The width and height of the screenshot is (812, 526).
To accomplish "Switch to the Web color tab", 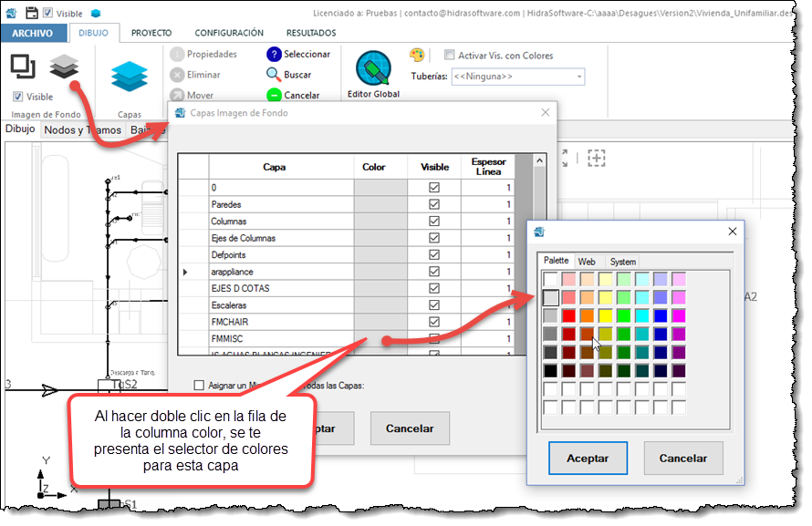I will (x=587, y=262).
